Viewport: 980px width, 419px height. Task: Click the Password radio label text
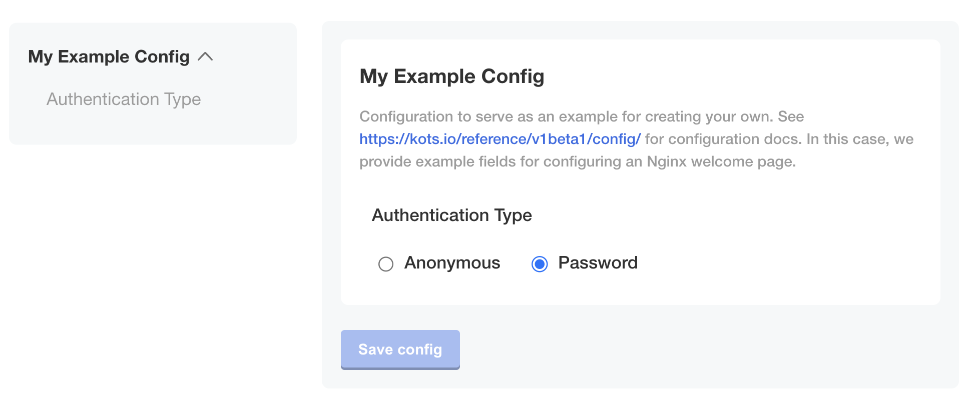(x=598, y=262)
